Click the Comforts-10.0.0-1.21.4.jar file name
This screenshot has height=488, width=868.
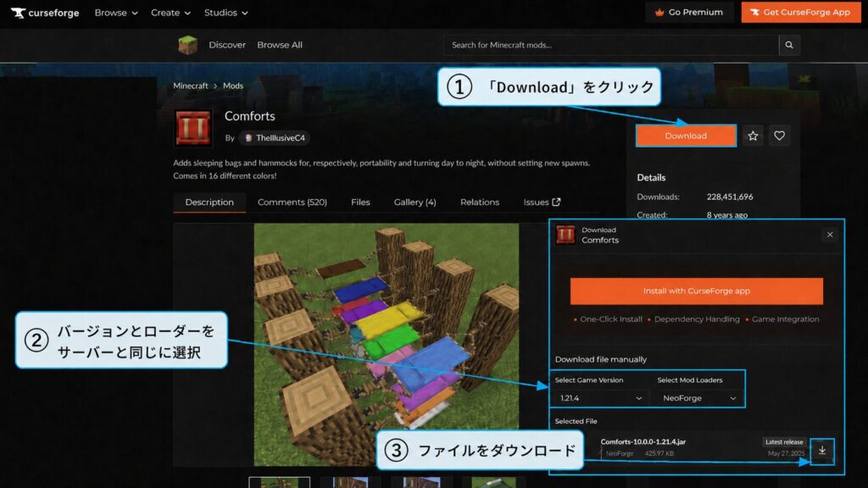coord(643,441)
